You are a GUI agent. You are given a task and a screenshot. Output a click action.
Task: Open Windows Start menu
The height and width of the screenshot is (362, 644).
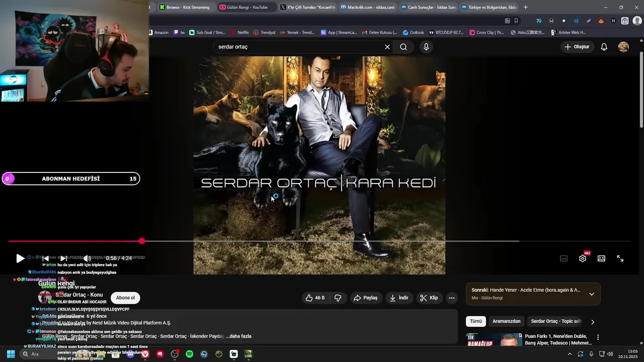click(11, 354)
